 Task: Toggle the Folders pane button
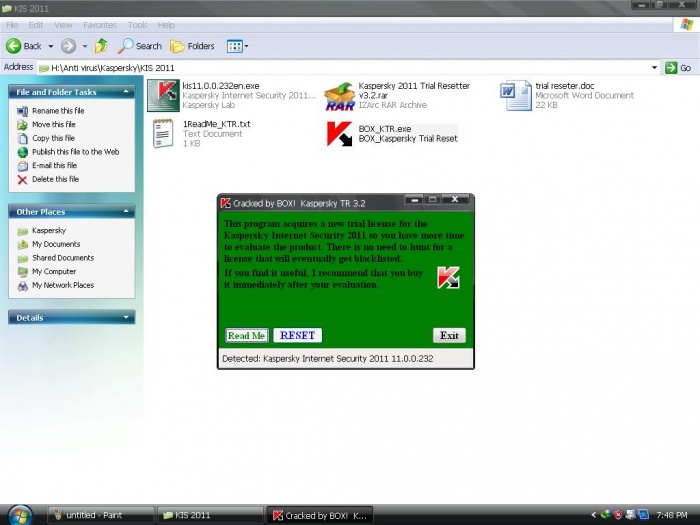coord(192,46)
